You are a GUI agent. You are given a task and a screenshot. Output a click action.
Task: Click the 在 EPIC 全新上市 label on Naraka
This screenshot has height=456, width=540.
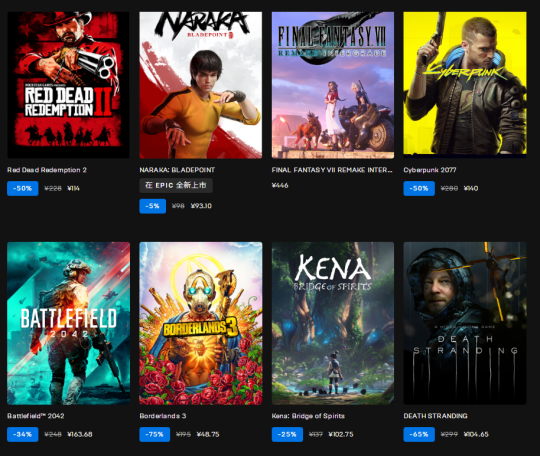tap(176, 185)
